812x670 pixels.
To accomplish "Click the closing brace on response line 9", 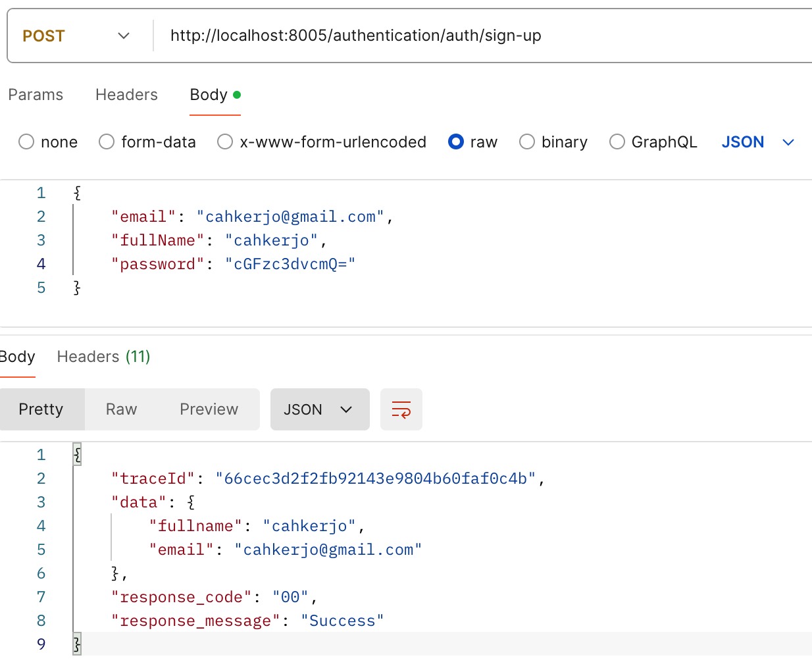I will tap(77, 644).
